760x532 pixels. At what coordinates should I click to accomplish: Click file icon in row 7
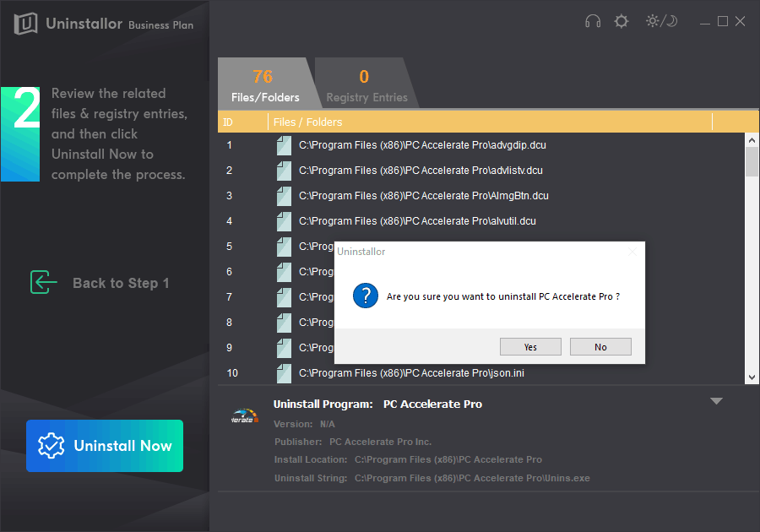(284, 297)
